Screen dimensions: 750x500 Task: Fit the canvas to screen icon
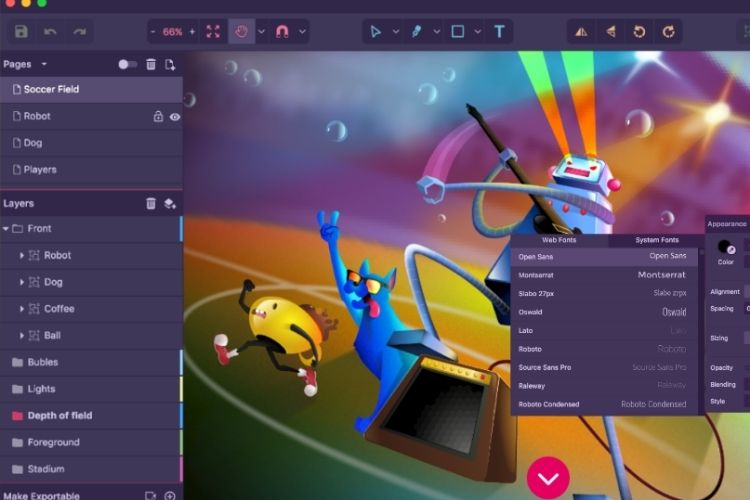click(x=213, y=32)
